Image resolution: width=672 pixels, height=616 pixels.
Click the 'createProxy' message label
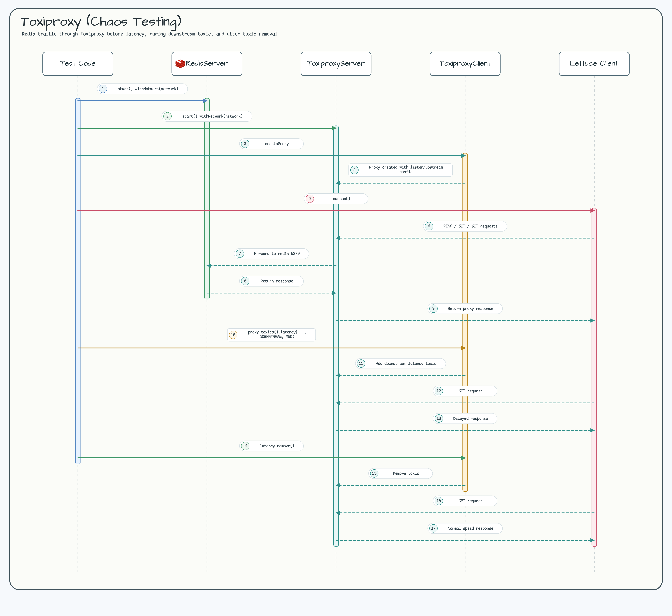tap(271, 144)
